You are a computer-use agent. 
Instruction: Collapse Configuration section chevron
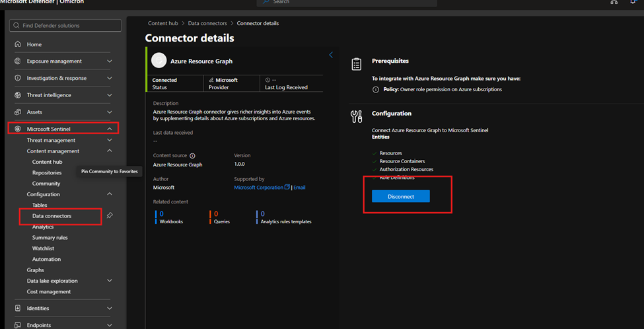[109, 194]
